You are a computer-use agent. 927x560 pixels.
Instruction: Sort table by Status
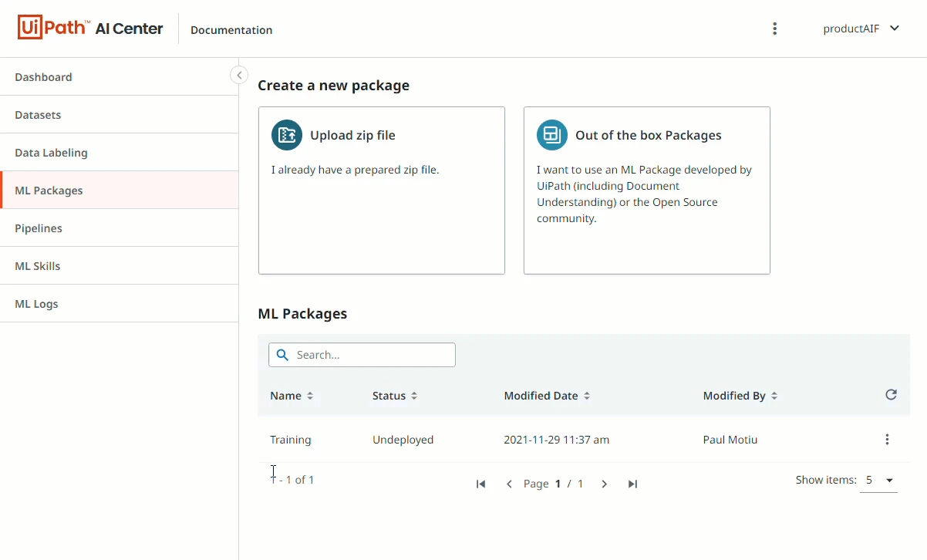click(x=395, y=396)
